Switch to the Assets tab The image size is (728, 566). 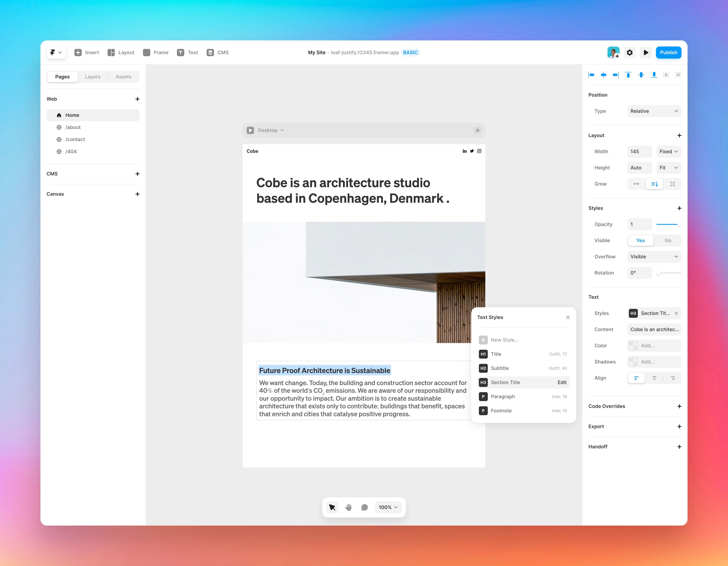pos(123,77)
